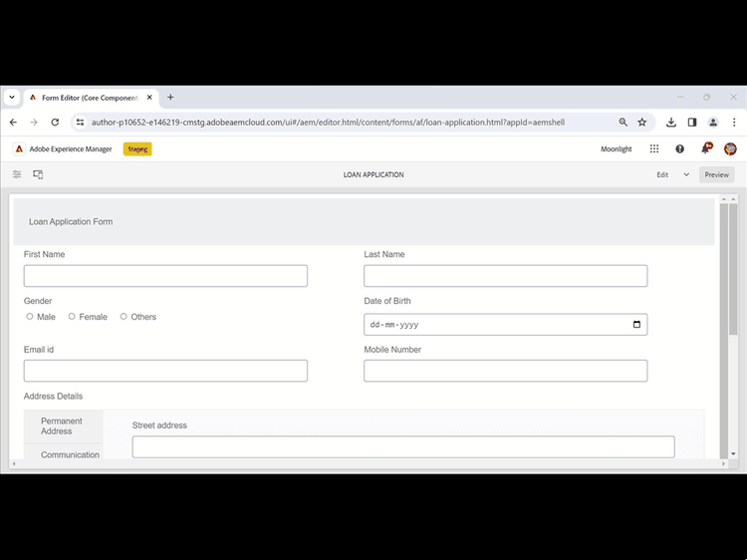Click in the Mobile Number field
Image resolution: width=747 pixels, height=560 pixels.
505,371
